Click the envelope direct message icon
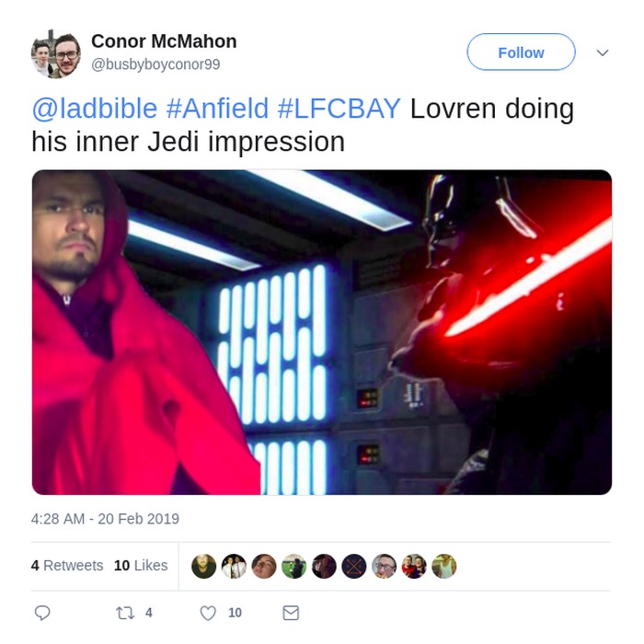The image size is (644, 644). coord(291,613)
